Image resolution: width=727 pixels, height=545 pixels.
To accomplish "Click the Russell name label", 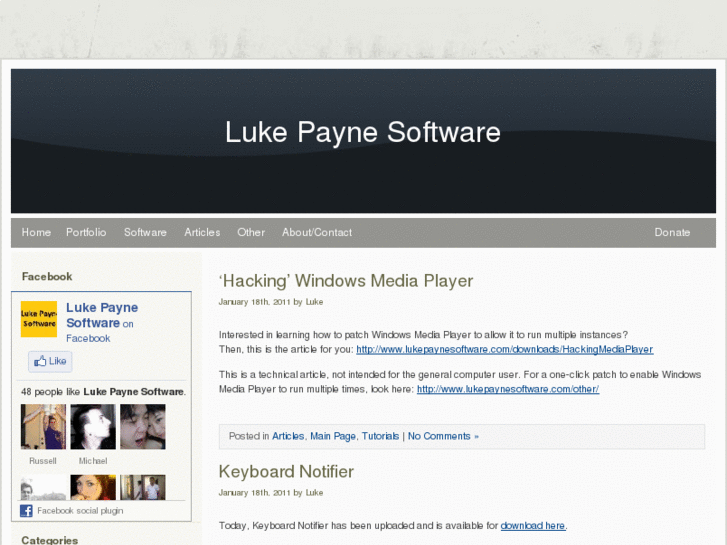I will pyautogui.click(x=43, y=461).
